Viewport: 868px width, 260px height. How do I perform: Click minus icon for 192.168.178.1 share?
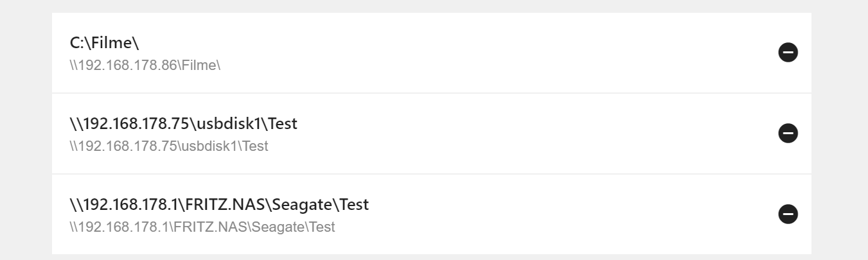point(788,214)
